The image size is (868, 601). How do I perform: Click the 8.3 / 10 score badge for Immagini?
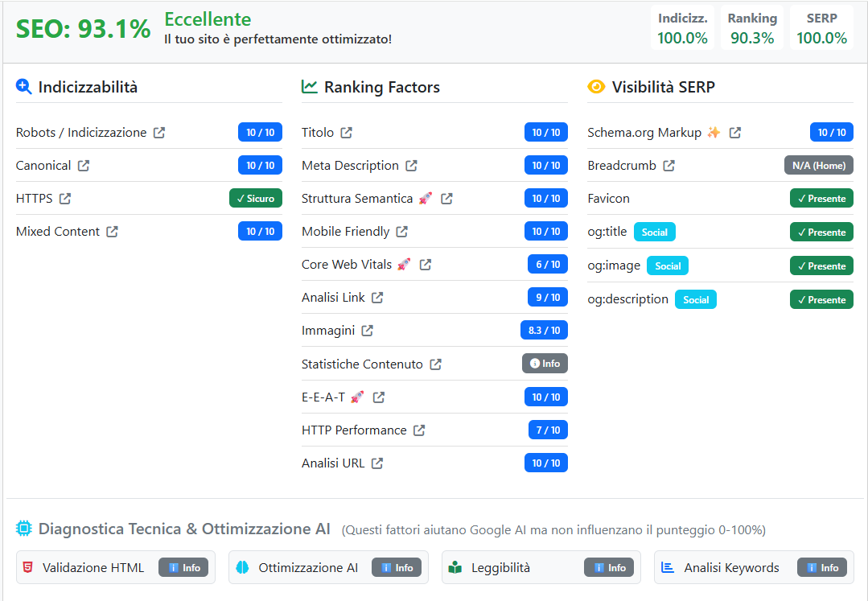pyautogui.click(x=544, y=330)
